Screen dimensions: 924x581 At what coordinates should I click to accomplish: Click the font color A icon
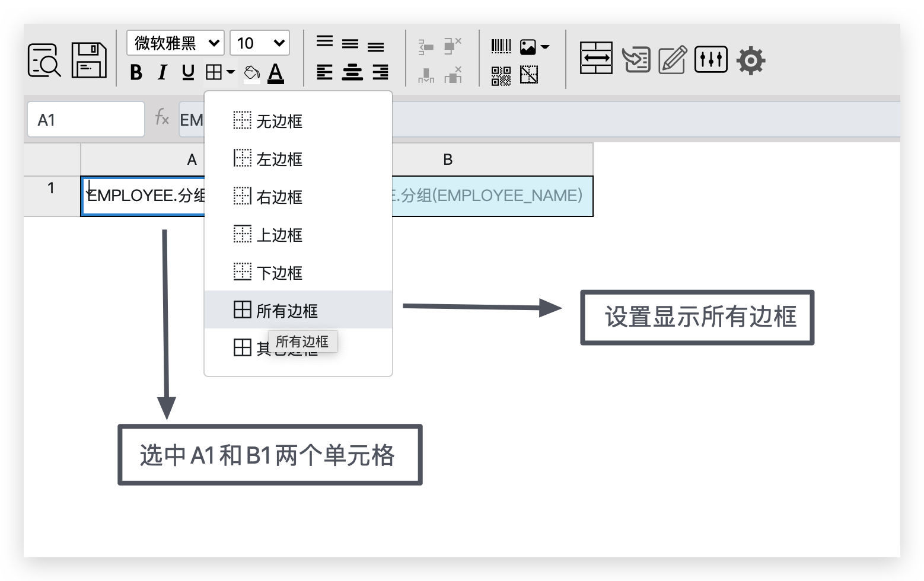(276, 73)
